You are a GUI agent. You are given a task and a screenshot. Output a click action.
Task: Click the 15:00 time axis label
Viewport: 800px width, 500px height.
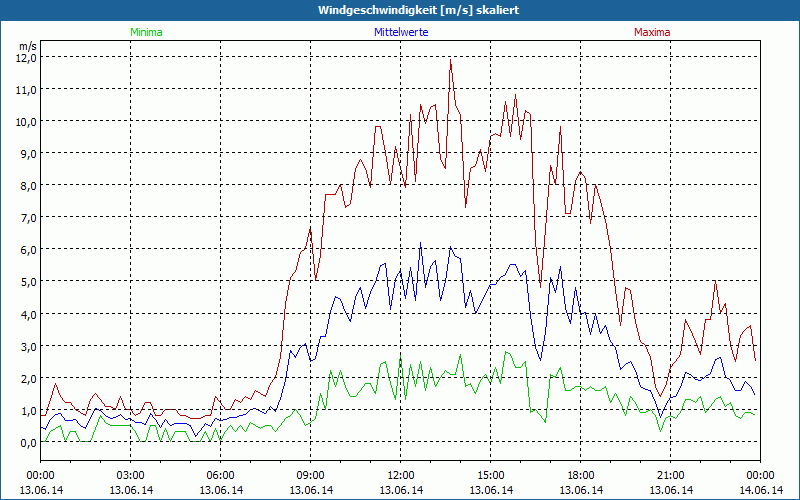490,476
